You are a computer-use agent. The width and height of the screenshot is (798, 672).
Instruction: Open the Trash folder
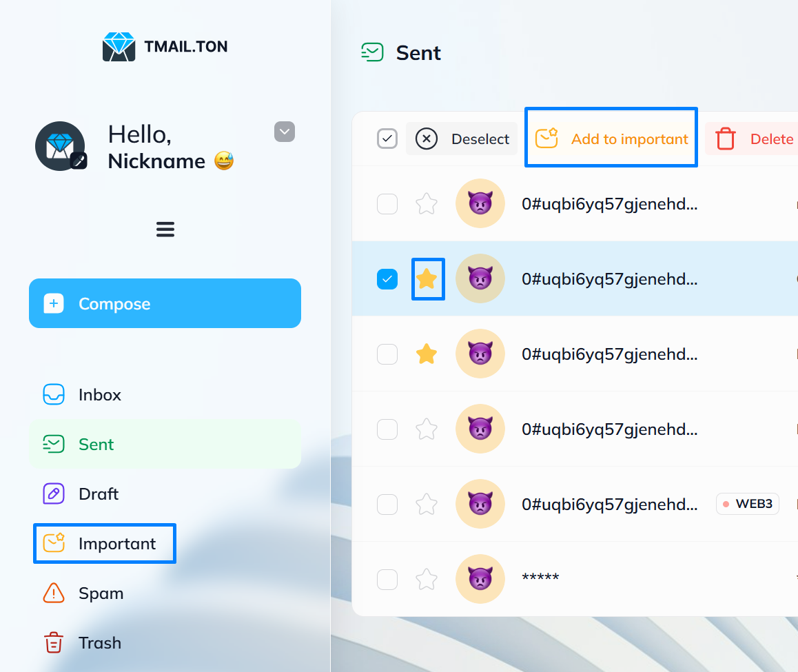click(165, 643)
